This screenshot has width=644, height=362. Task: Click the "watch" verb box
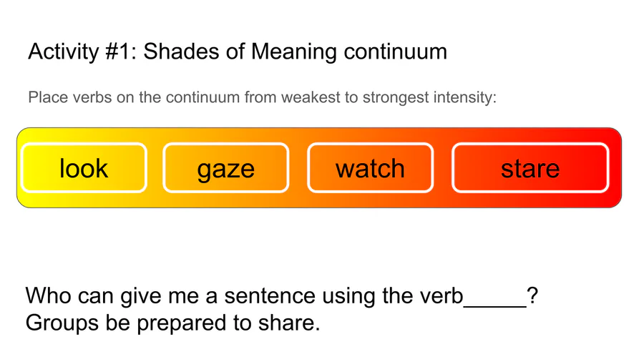(x=371, y=168)
